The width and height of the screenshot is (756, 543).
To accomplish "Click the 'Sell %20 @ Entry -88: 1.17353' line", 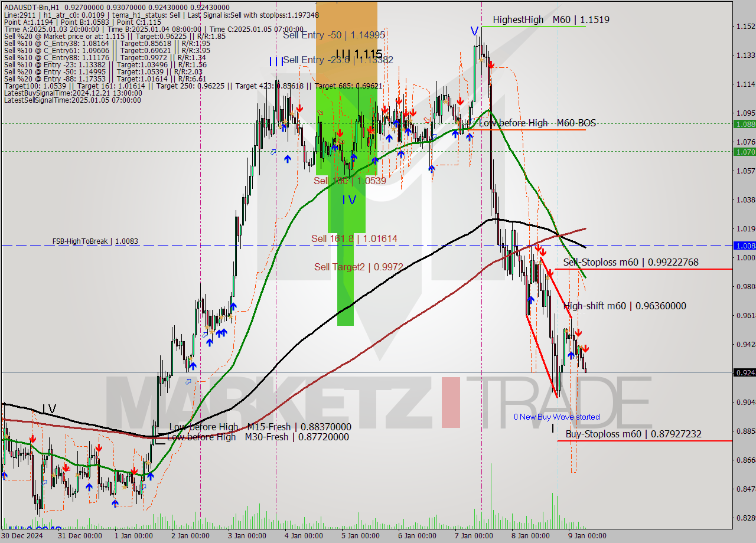I will (105, 79).
